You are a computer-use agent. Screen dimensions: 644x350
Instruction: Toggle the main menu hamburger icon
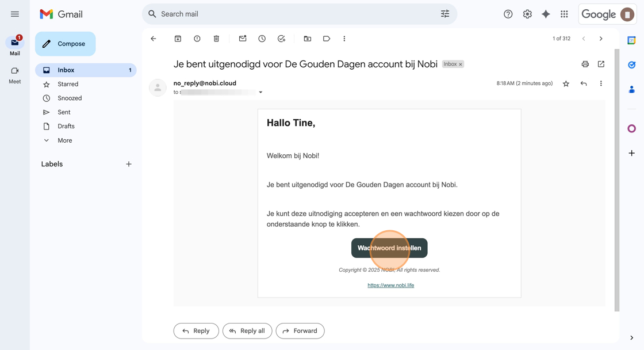(x=15, y=14)
